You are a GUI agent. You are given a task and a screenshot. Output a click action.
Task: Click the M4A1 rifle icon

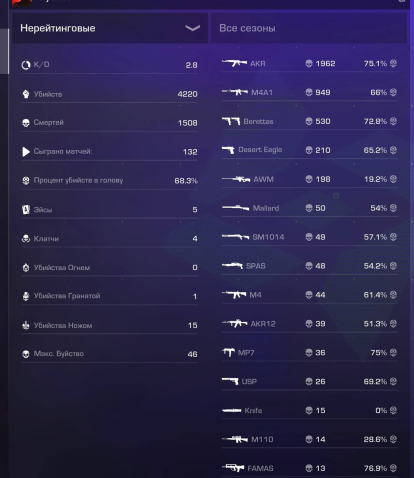pos(235,92)
